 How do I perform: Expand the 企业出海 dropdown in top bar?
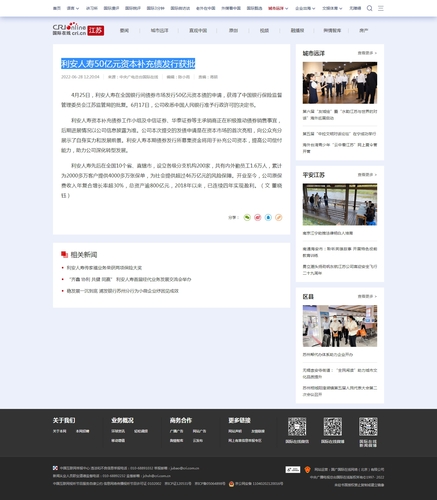[305, 8]
